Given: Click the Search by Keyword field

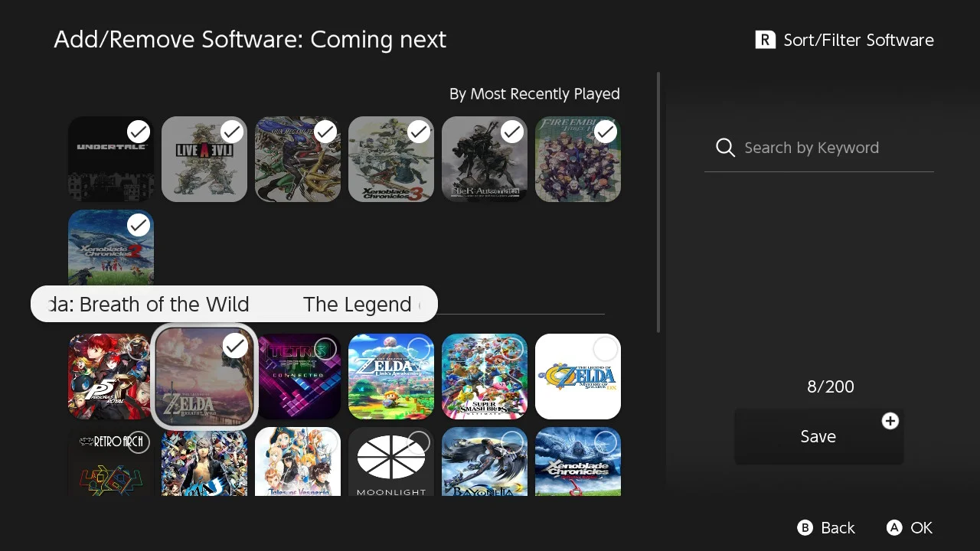Looking at the screenshot, I should pos(818,148).
